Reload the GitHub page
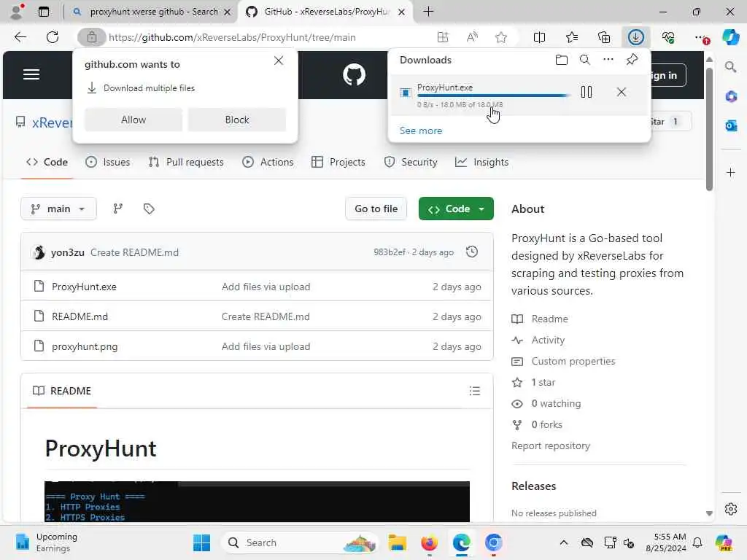The height and width of the screenshot is (560, 747). tap(53, 37)
